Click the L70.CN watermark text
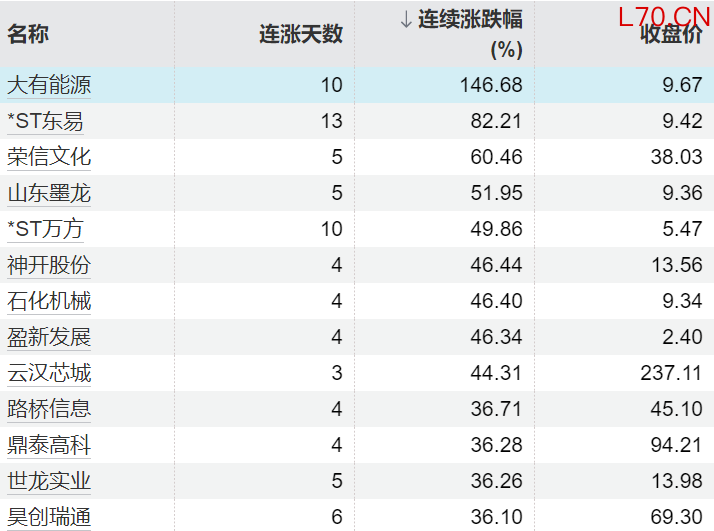714x531 pixels. 663,16
